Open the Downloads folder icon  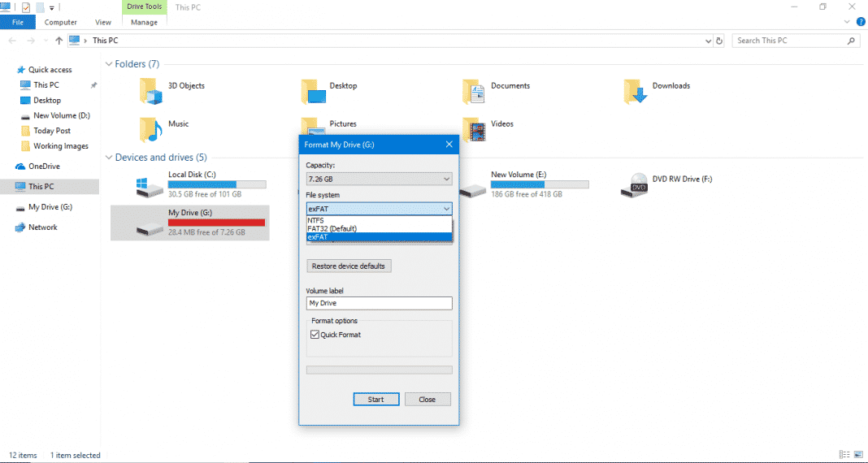coord(636,91)
